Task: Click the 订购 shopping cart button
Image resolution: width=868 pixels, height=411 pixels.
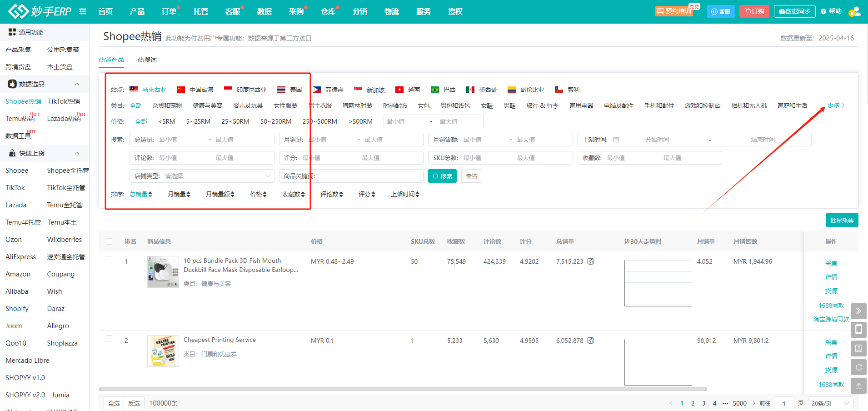Action: point(754,11)
